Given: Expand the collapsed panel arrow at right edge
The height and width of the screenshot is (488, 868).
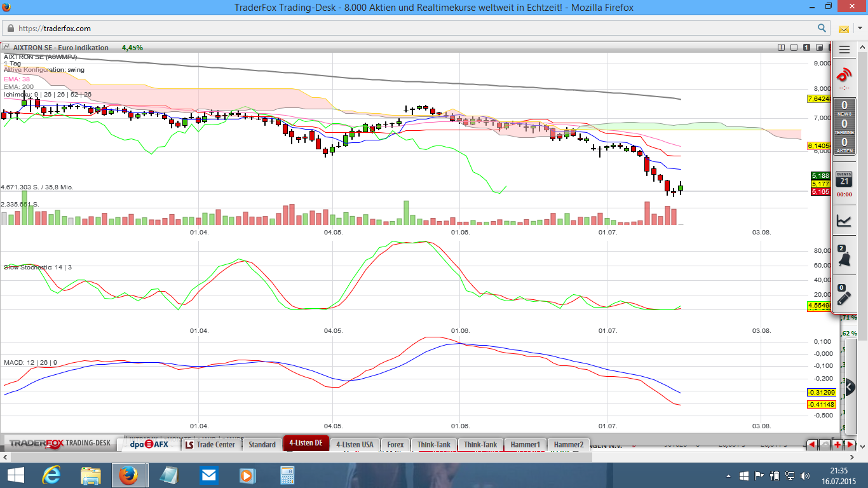Looking at the screenshot, I should (x=850, y=386).
